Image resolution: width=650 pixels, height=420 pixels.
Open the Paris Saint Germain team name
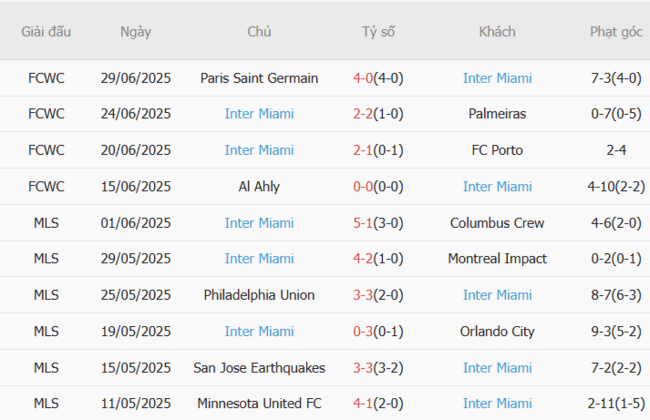coord(259,78)
